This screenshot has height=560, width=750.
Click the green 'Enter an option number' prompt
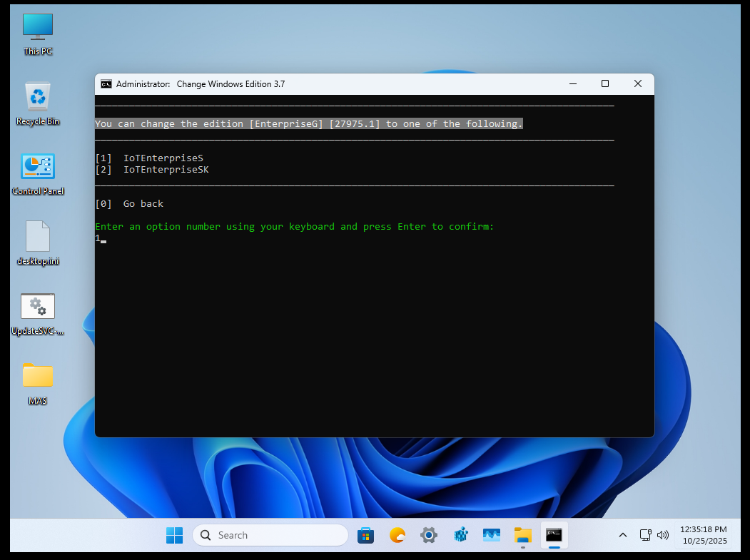(x=294, y=227)
